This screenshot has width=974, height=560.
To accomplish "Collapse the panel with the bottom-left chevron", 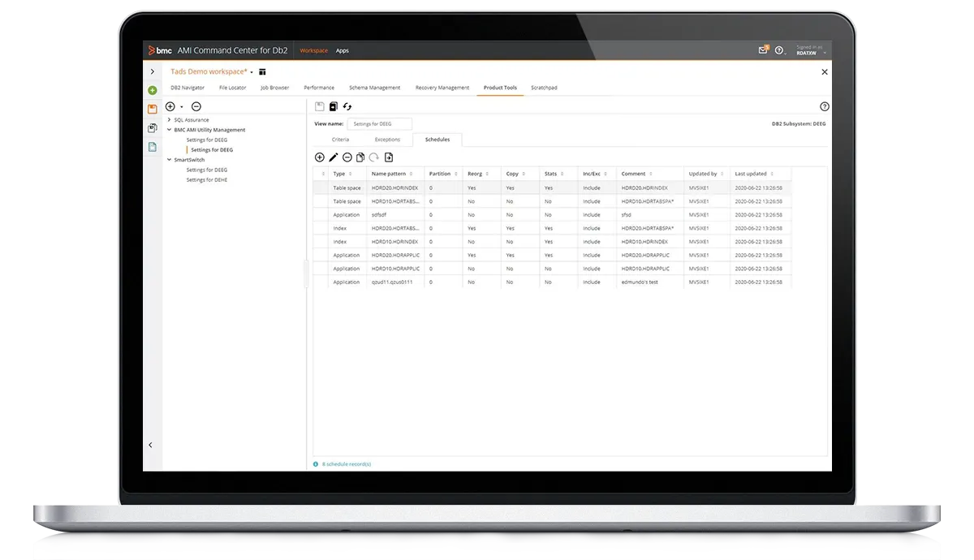I will tap(151, 445).
